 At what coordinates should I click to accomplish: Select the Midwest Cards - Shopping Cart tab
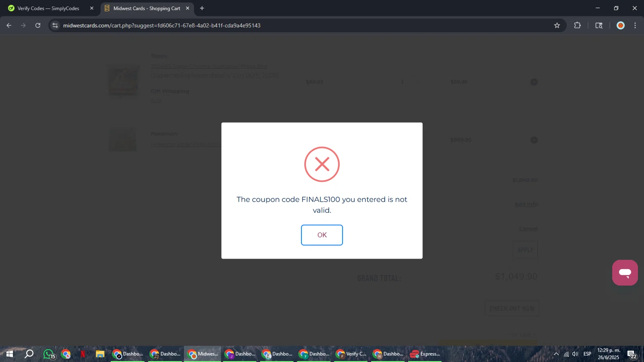[x=146, y=8]
